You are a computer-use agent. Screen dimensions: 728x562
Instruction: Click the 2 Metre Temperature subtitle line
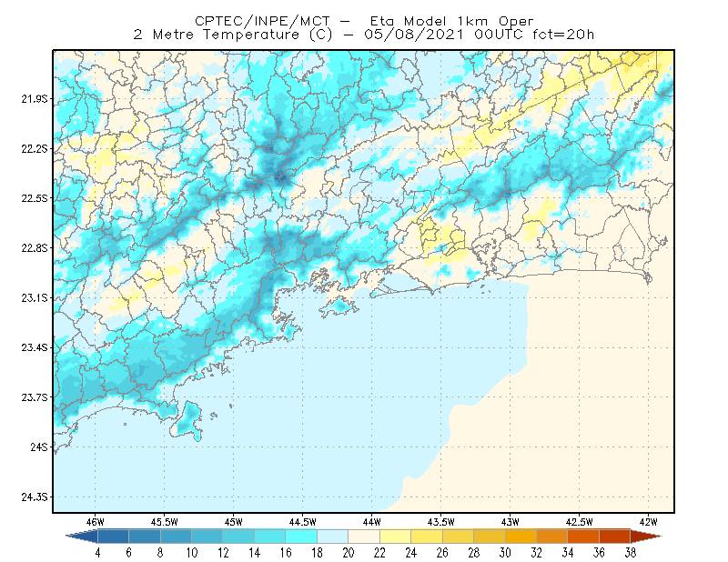point(363,35)
